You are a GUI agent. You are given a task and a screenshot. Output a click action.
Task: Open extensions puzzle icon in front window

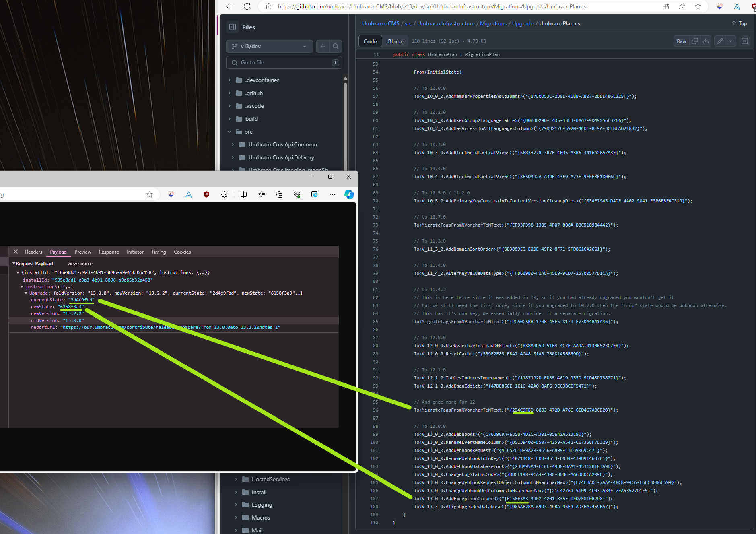(x=224, y=194)
